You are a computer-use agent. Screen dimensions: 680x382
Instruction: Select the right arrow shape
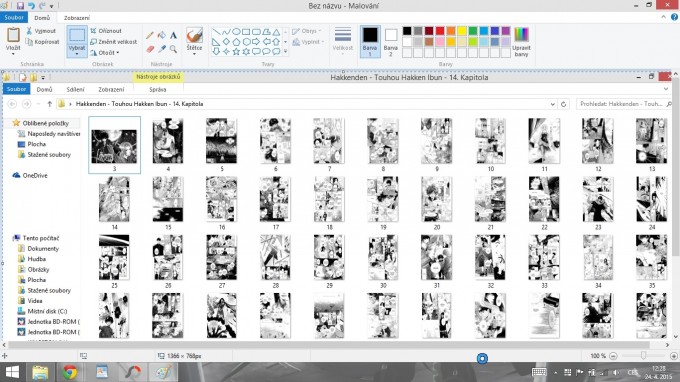(256, 42)
